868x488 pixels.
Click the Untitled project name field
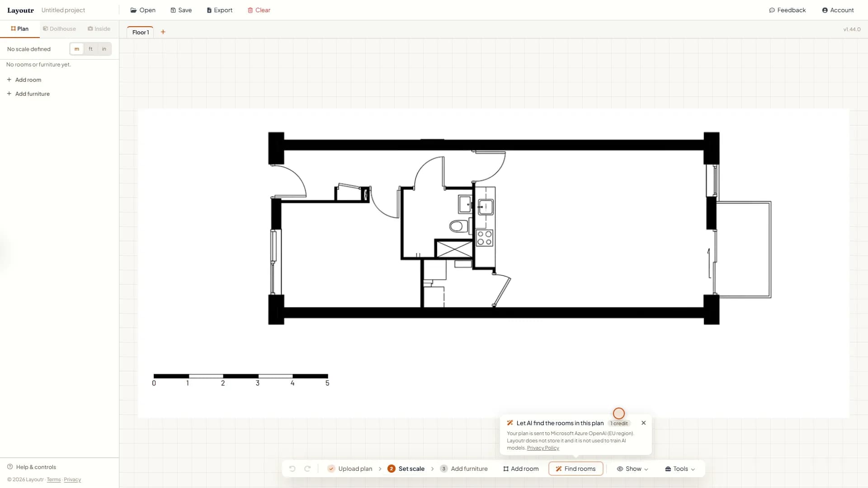click(x=63, y=10)
